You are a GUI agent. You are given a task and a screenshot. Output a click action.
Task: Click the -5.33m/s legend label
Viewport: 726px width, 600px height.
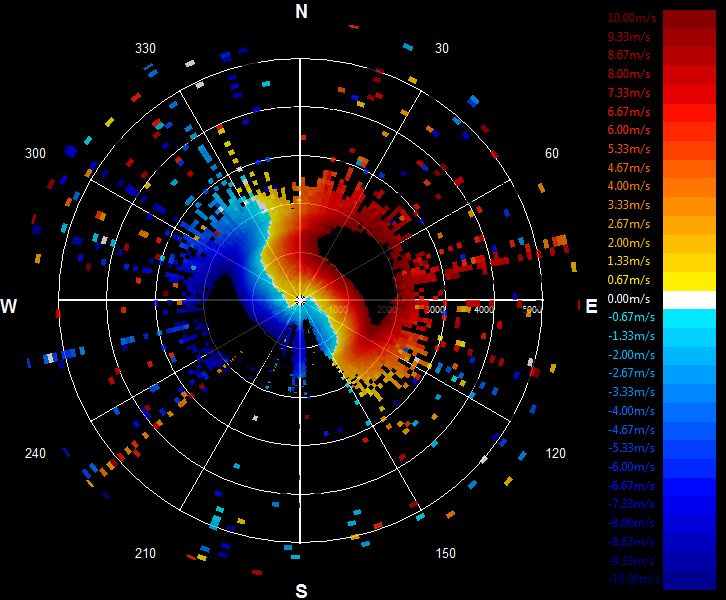coord(631,448)
